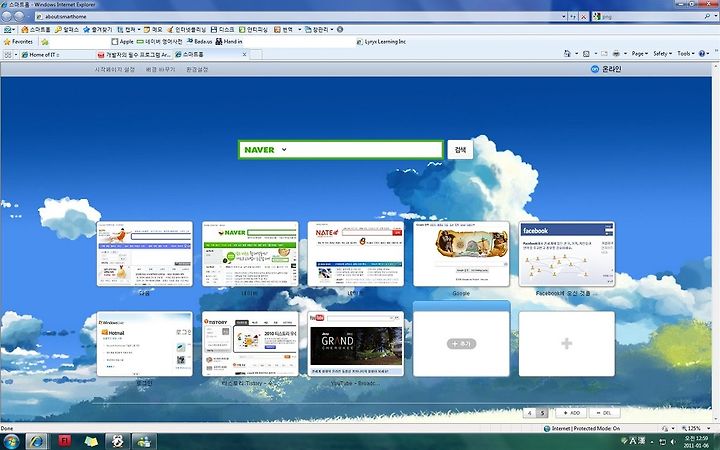Open the YouTube site thumbnail
Image resolution: width=720 pixels, height=450 pixels.
356,344
